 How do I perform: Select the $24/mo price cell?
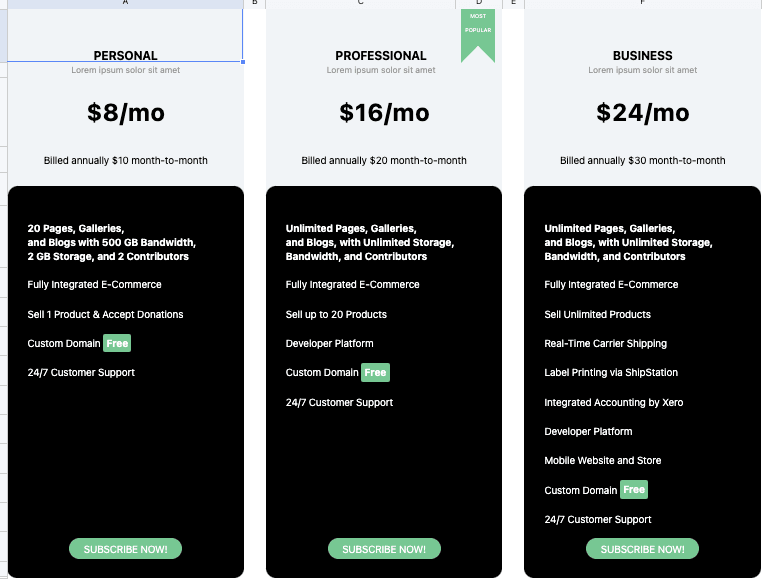[x=642, y=113]
